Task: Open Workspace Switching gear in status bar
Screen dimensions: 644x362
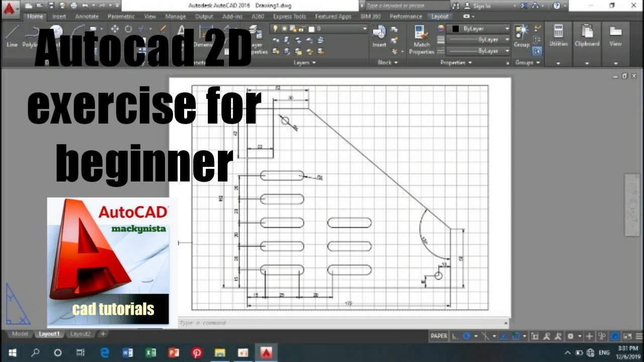Action: (x=571, y=336)
